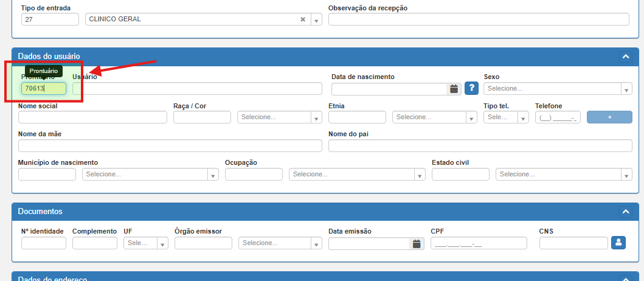Focus the CPF input field
The height and width of the screenshot is (281, 644).
click(478, 243)
